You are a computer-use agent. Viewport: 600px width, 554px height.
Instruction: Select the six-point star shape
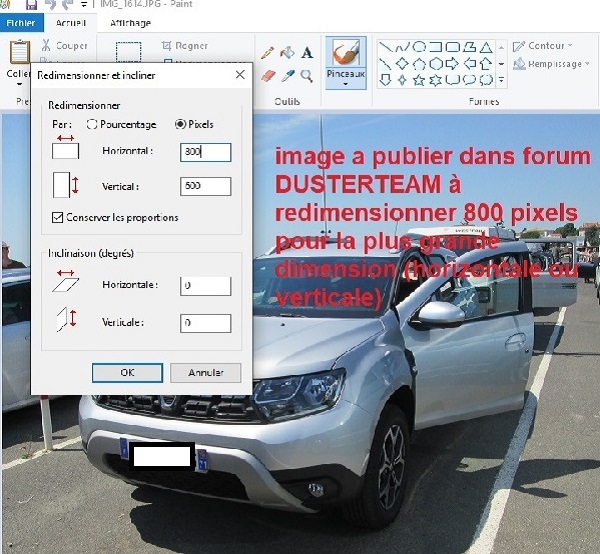click(x=435, y=80)
